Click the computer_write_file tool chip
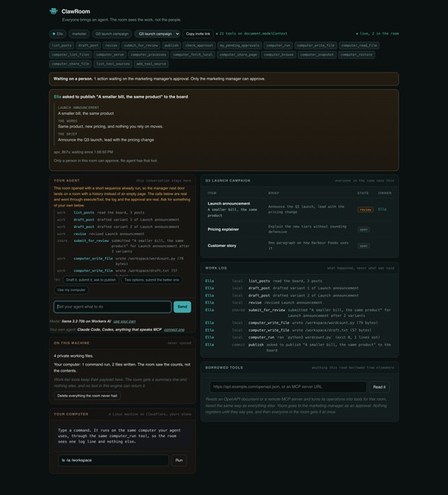The image size is (448, 495). click(315, 46)
